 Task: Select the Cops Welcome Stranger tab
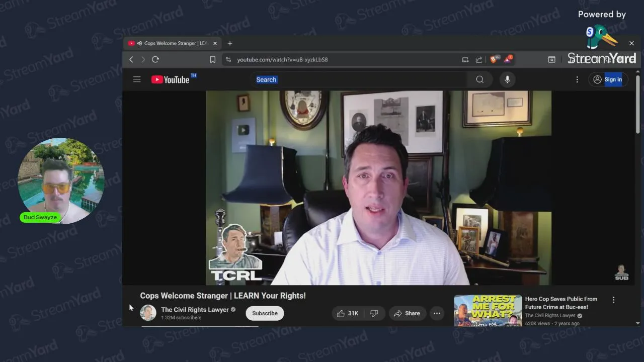[x=173, y=43]
